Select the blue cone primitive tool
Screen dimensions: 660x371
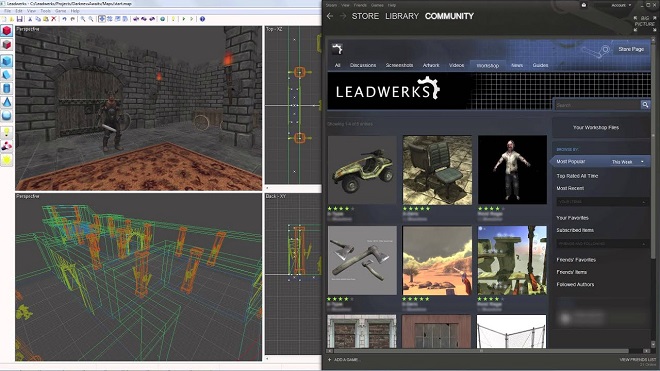[7, 102]
